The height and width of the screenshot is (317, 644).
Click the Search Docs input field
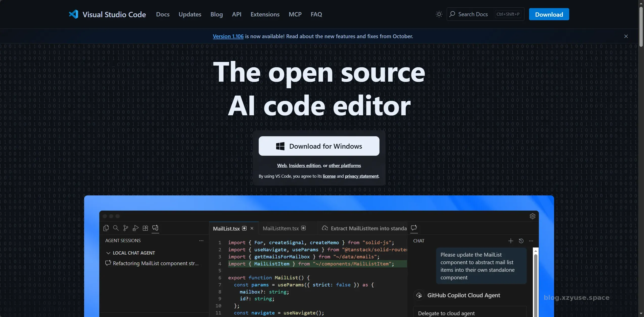[473, 14]
